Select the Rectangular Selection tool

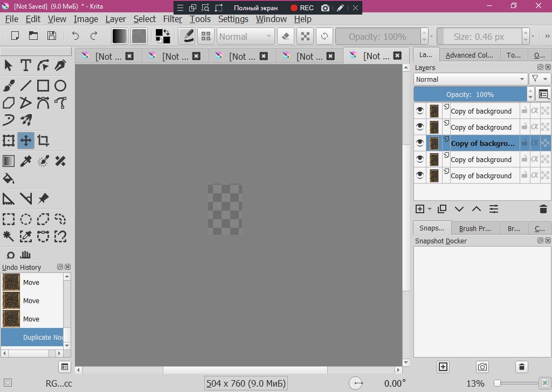[x=9, y=219]
